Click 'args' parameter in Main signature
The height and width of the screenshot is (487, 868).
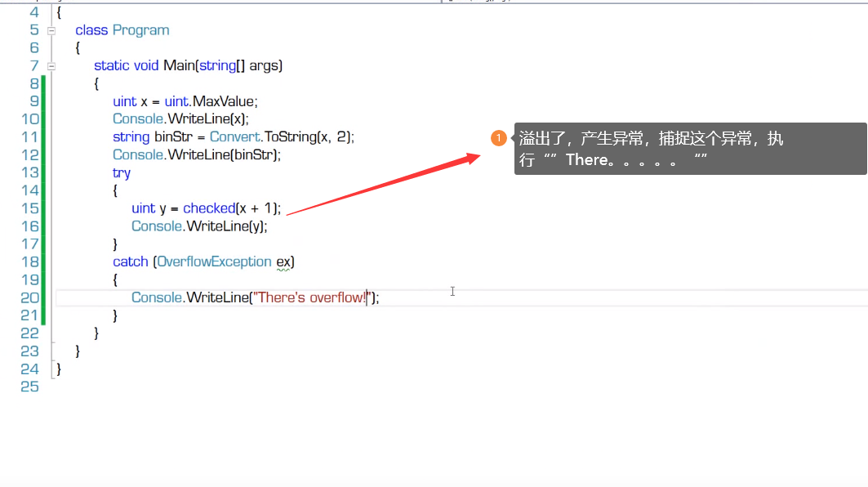(264, 65)
